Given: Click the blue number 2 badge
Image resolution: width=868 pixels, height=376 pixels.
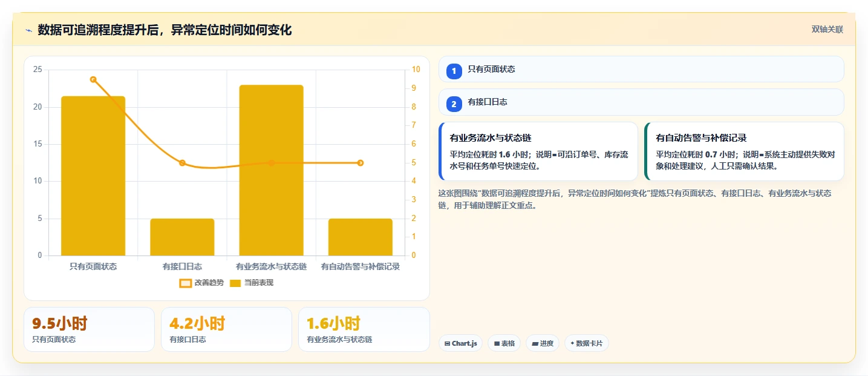Looking at the screenshot, I should 454,104.
